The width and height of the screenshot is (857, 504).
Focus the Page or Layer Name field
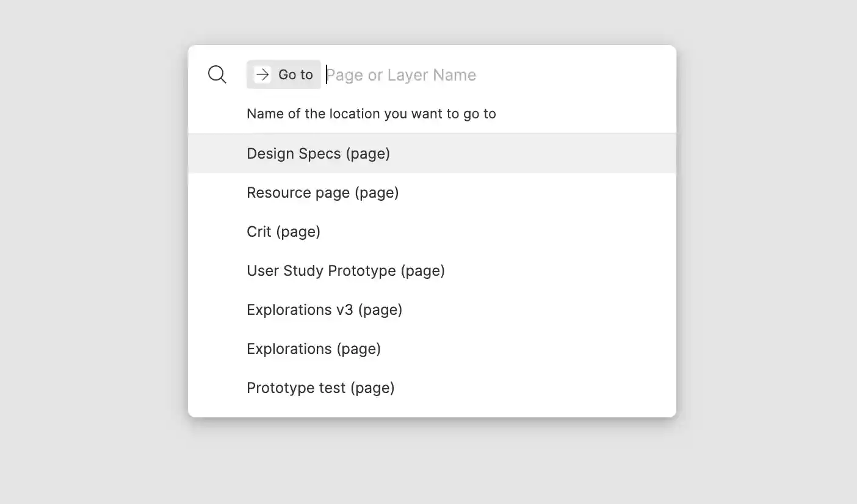point(488,75)
